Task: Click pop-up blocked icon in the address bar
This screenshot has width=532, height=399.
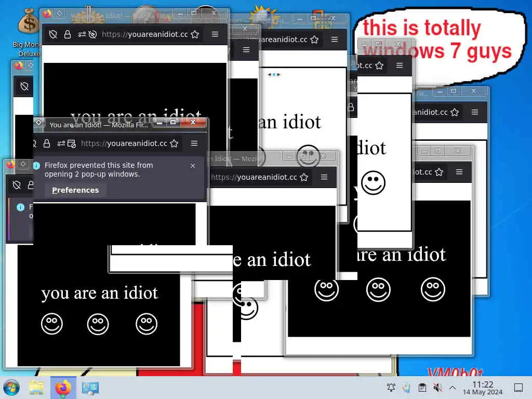Action: 72,143
